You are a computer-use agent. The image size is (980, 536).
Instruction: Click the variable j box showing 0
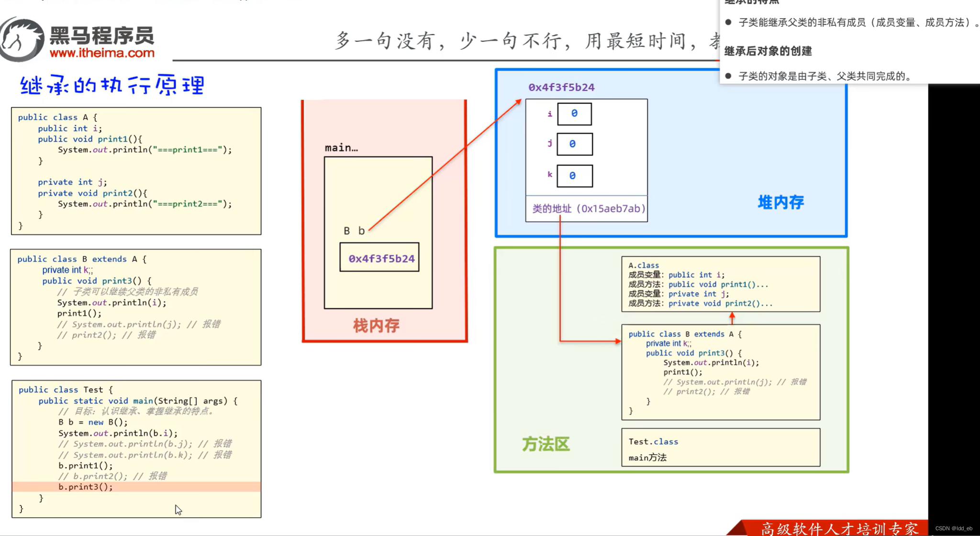(x=574, y=144)
